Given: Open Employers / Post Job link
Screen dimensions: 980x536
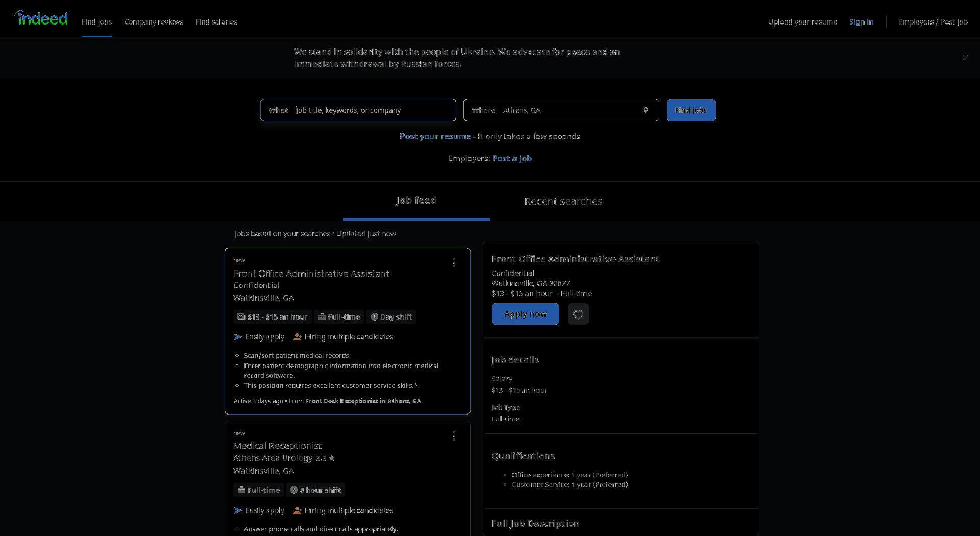Looking at the screenshot, I should point(933,22).
